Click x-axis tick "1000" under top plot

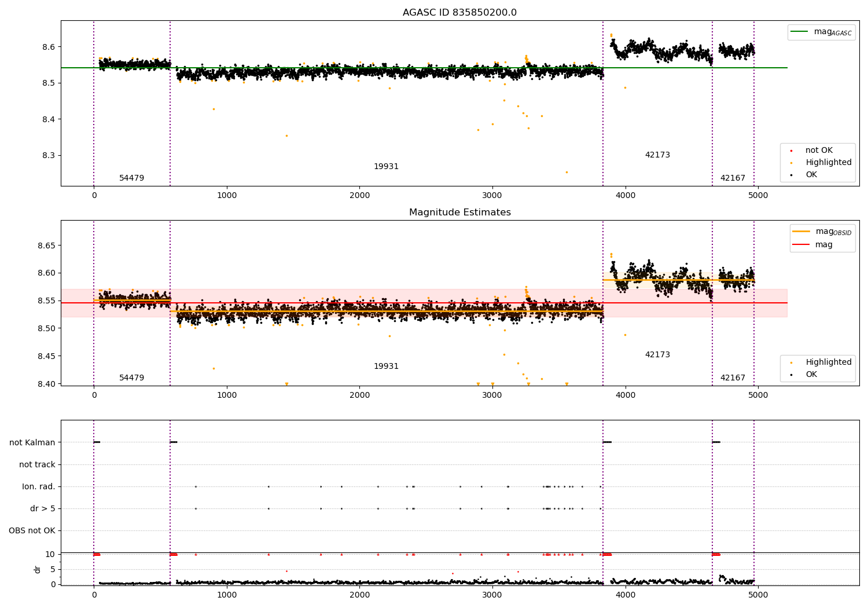coord(227,196)
